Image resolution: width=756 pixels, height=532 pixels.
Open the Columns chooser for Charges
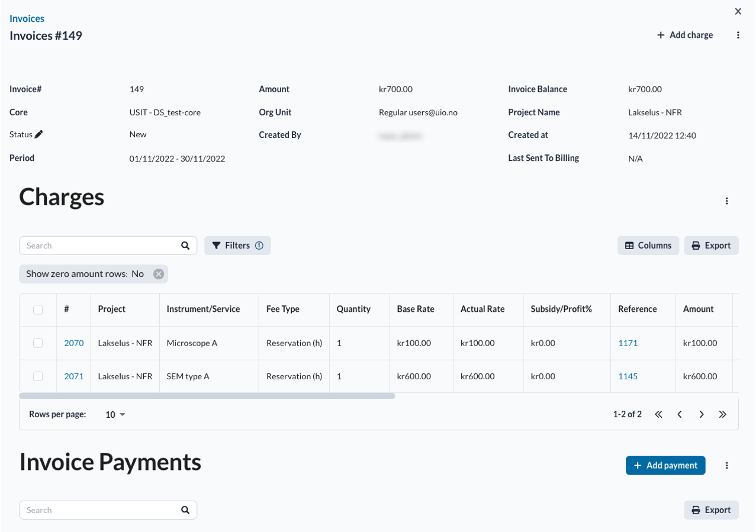648,246
